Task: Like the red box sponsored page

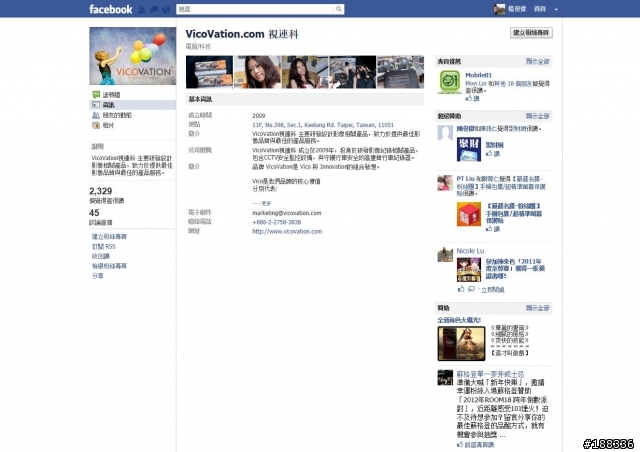Action: pyautogui.click(x=492, y=229)
